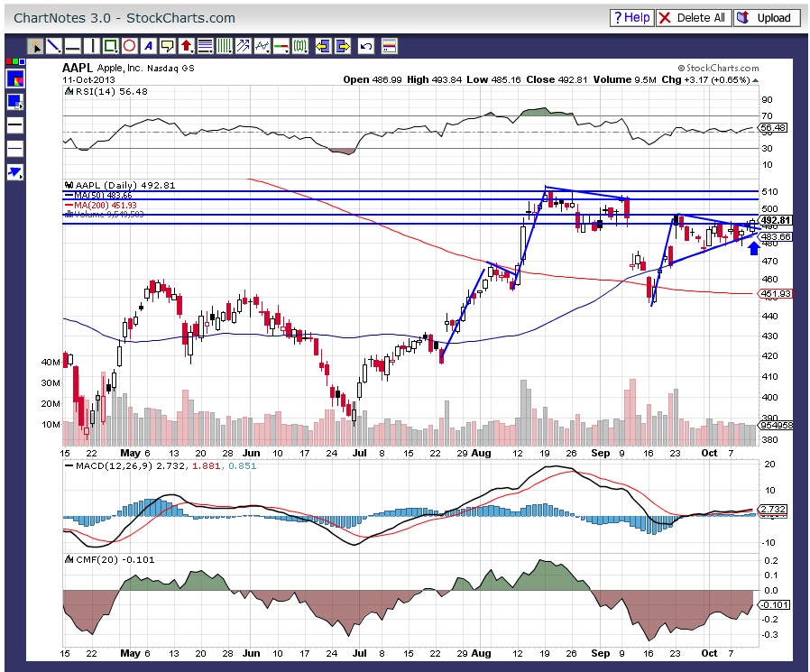This screenshot has width=810, height=672.
Task: Select the blue parallel arrows tool
Action: click(243, 47)
